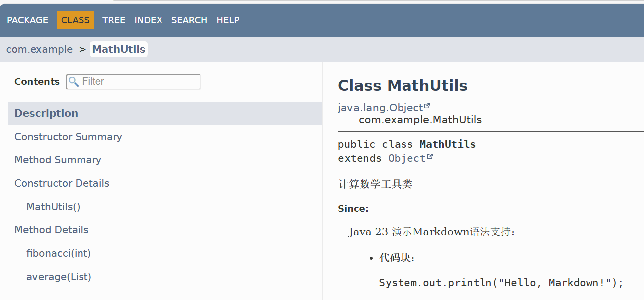This screenshot has height=300, width=644.
Task: Jump to Method Summary section
Action: [x=58, y=160]
